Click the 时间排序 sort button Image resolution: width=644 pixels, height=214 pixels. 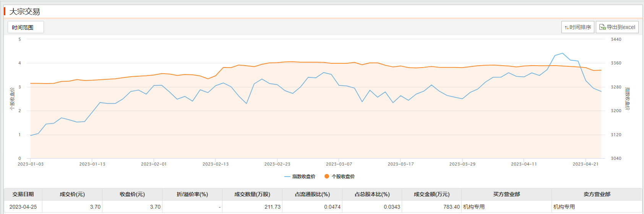tap(577, 27)
